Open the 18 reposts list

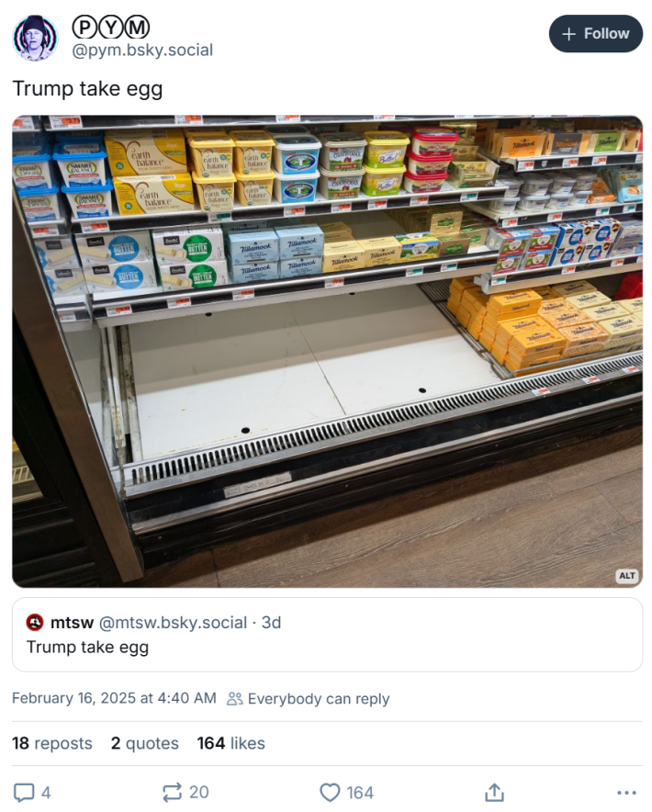coord(52,743)
